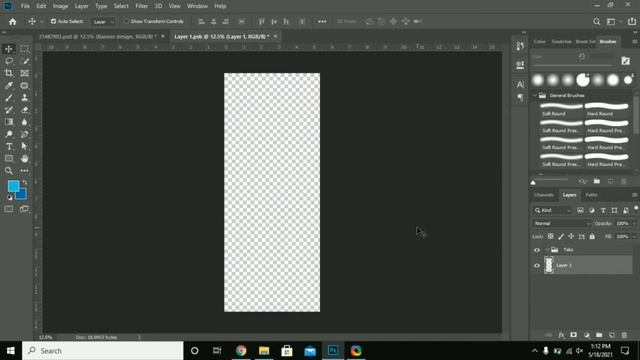Switch to the Channels tab

(544, 195)
